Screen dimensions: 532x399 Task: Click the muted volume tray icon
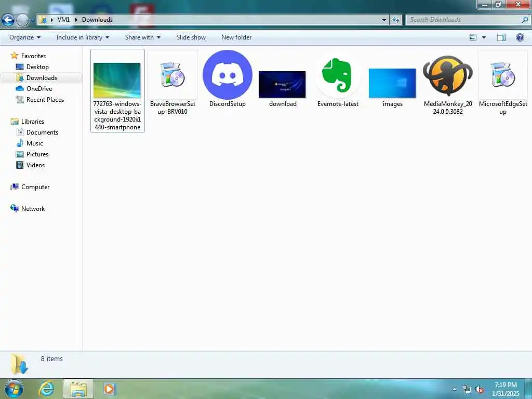[480, 390]
